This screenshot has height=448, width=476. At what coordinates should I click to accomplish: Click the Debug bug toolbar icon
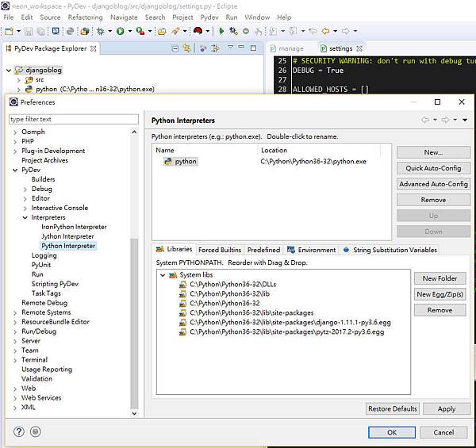(x=100, y=31)
